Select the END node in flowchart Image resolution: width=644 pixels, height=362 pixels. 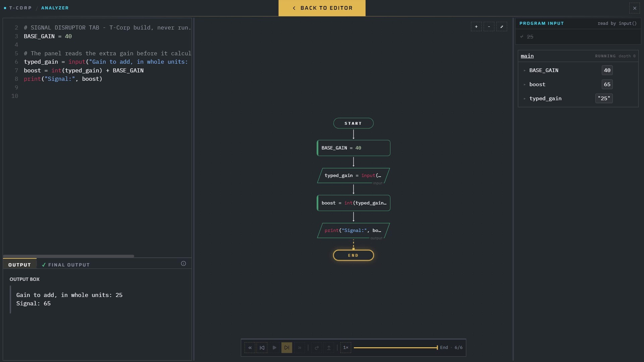(x=353, y=255)
